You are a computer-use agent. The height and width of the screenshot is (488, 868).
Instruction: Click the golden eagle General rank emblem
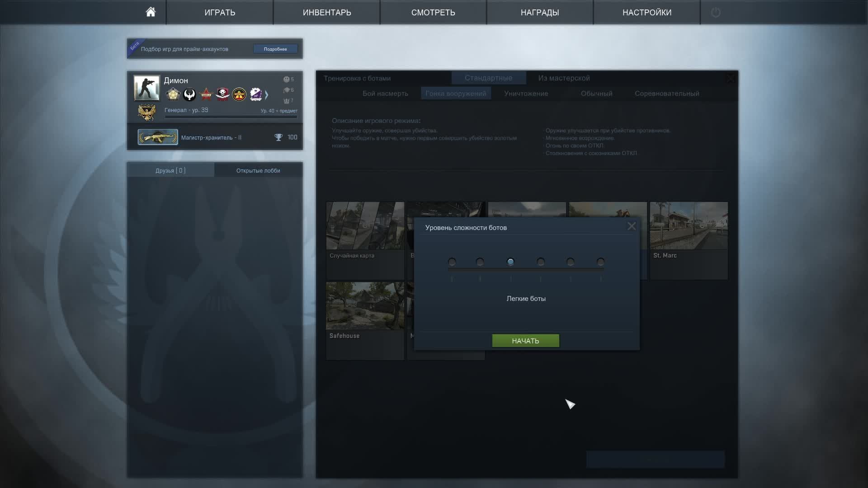click(146, 113)
